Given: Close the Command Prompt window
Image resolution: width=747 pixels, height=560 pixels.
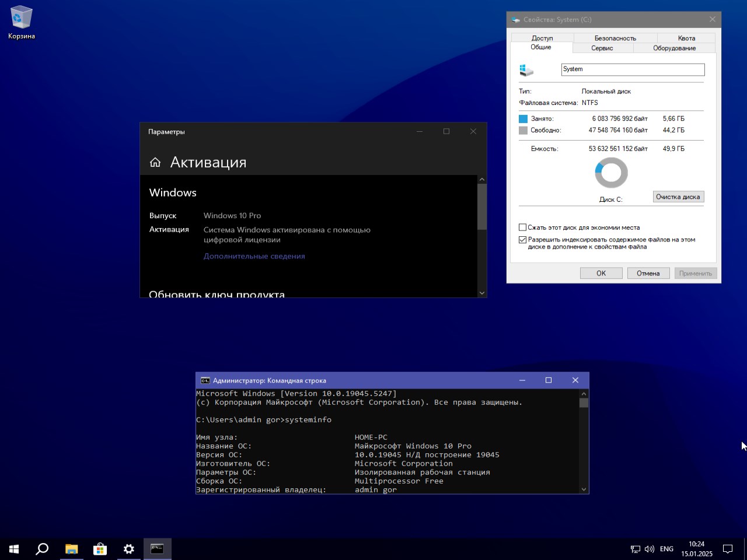Looking at the screenshot, I should pyautogui.click(x=575, y=380).
